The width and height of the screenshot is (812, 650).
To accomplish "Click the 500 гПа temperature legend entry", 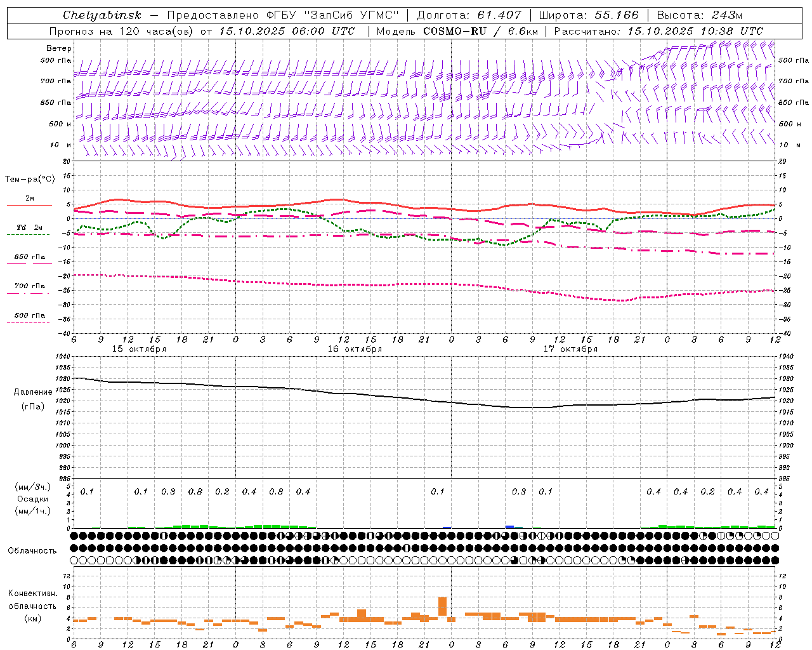I will 30,315.
